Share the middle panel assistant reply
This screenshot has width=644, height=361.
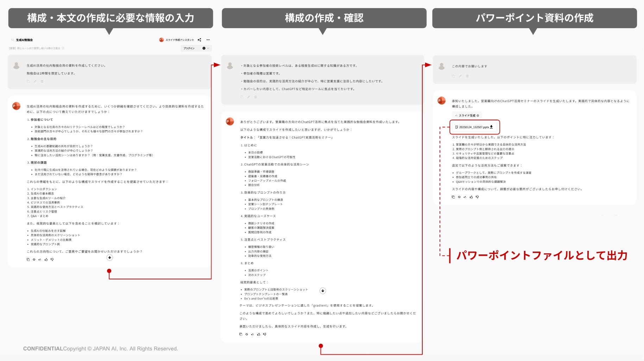tap(252, 334)
